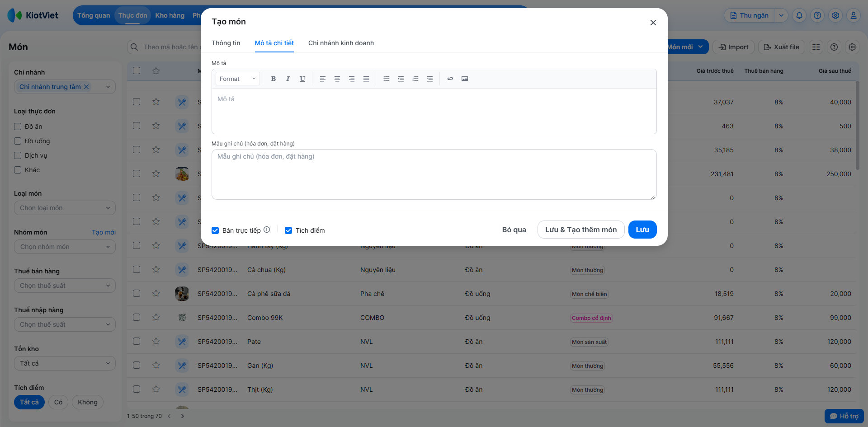Go to the next page of items
Screen dimensions: 868x427
pyautogui.click(x=183, y=416)
